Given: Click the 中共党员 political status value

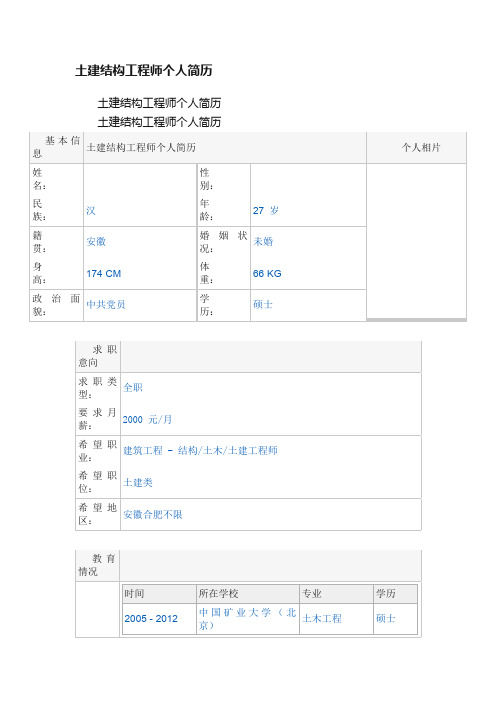Looking at the screenshot, I should [x=106, y=304].
